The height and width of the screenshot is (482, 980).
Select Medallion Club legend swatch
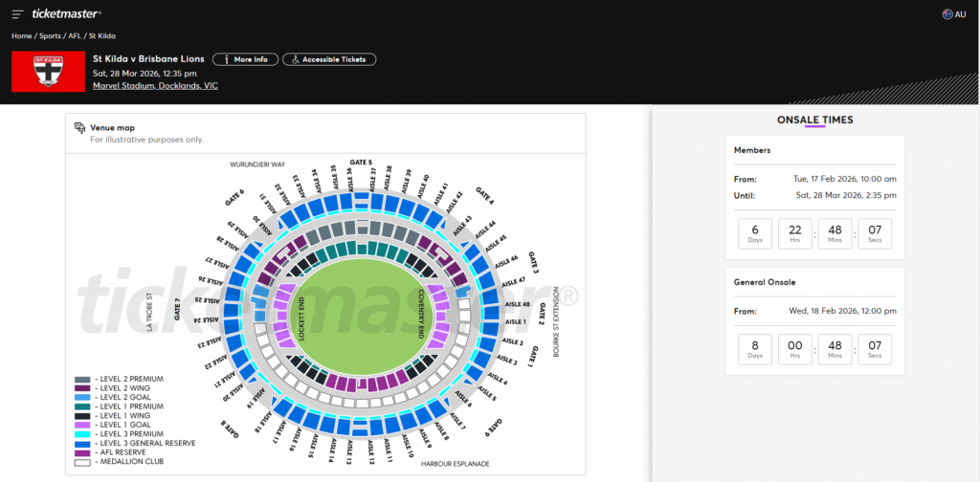(x=81, y=461)
